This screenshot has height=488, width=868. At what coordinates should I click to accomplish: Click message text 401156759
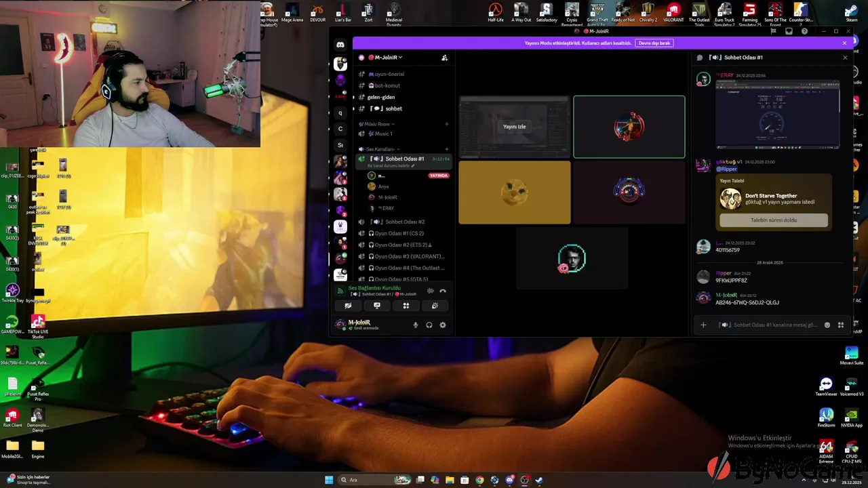click(728, 250)
